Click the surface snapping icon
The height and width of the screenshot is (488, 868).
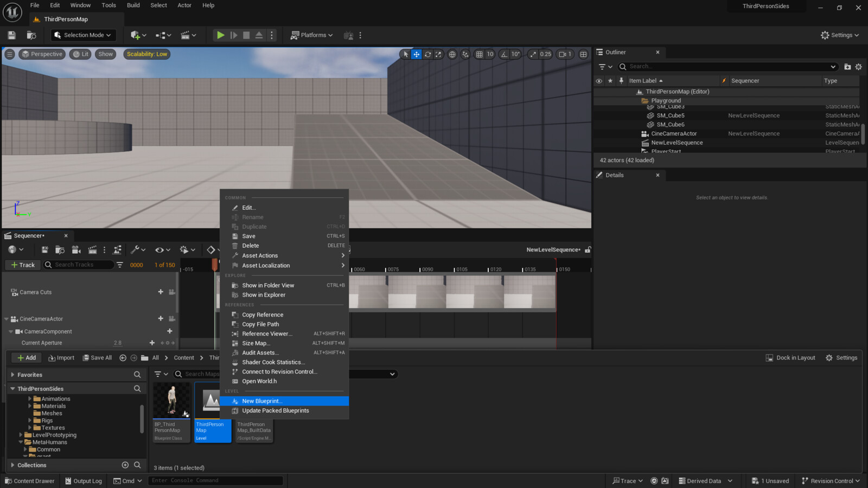pyautogui.click(x=465, y=54)
